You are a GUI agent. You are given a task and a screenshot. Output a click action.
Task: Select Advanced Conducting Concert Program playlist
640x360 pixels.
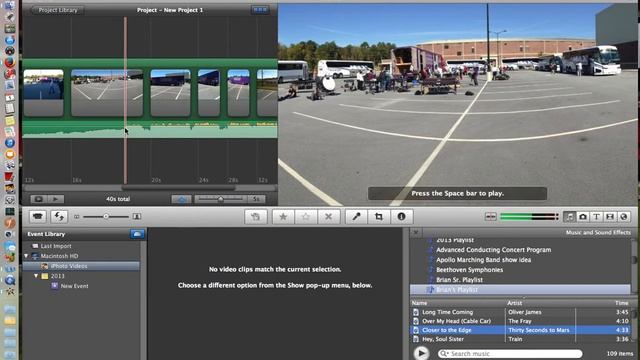click(493, 250)
